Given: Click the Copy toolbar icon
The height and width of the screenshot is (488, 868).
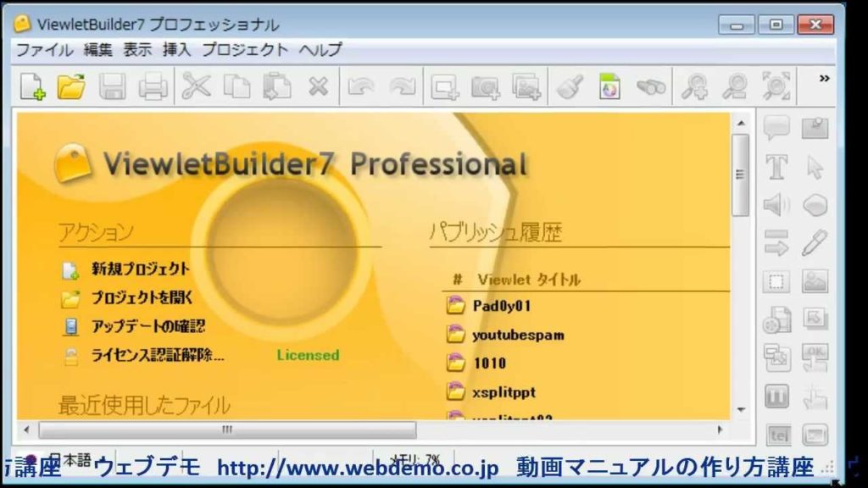Looking at the screenshot, I should [x=237, y=87].
